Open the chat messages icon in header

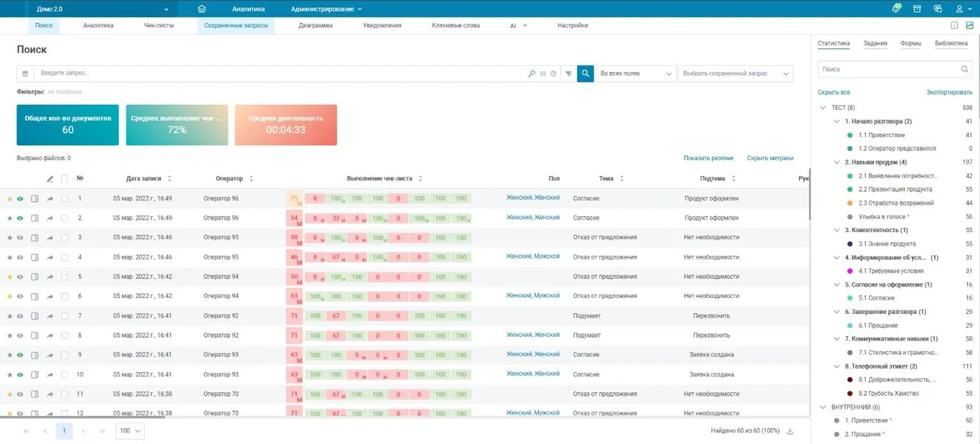938,9
